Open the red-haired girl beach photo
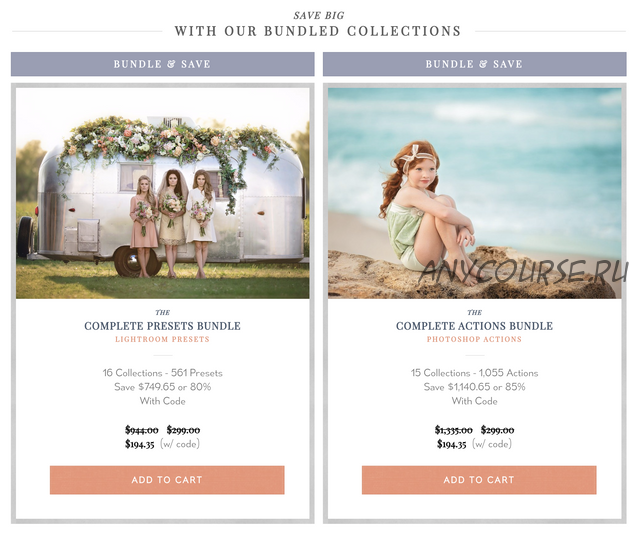The width and height of the screenshot is (640, 535). tap(474, 193)
